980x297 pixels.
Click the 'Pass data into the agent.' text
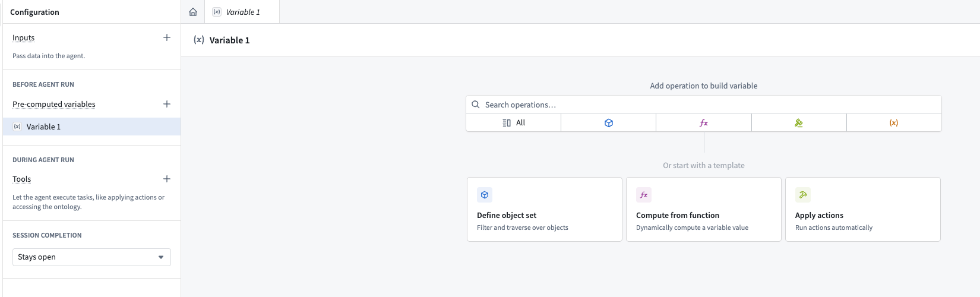49,56
